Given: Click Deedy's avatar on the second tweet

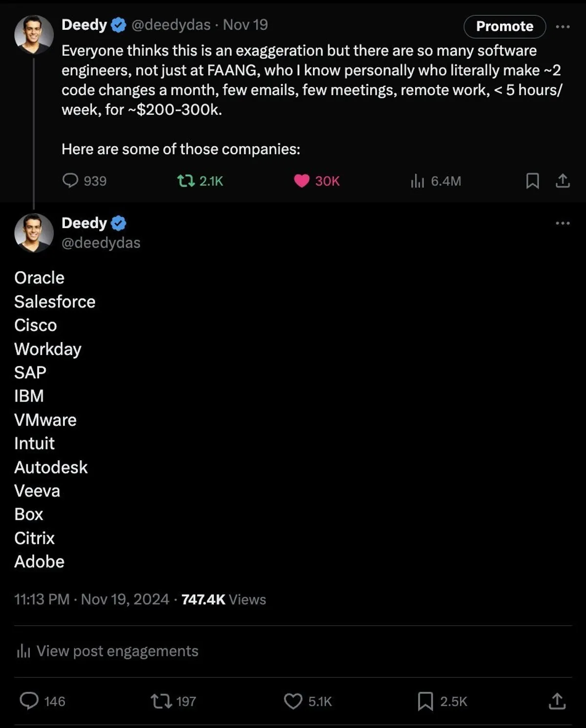Looking at the screenshot, I should click(x=34, y=233).
